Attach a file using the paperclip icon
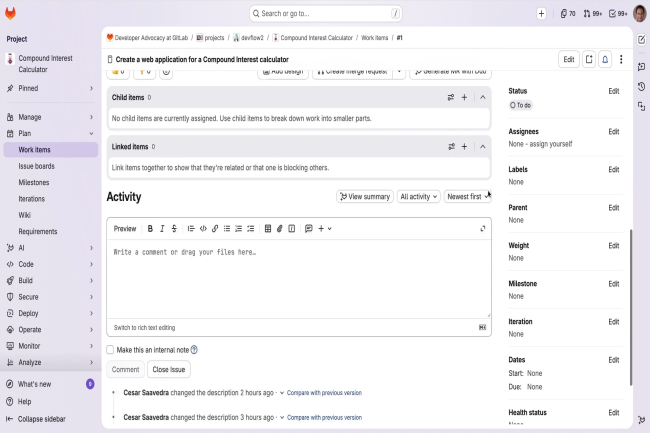The width and height of the screenshot is (650, 433). (x=279, y=229)
